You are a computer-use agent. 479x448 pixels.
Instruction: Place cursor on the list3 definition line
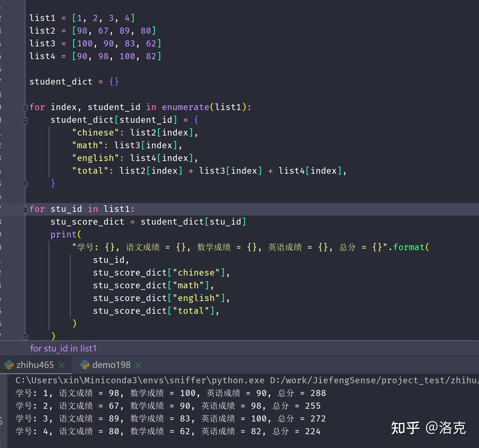95,44
